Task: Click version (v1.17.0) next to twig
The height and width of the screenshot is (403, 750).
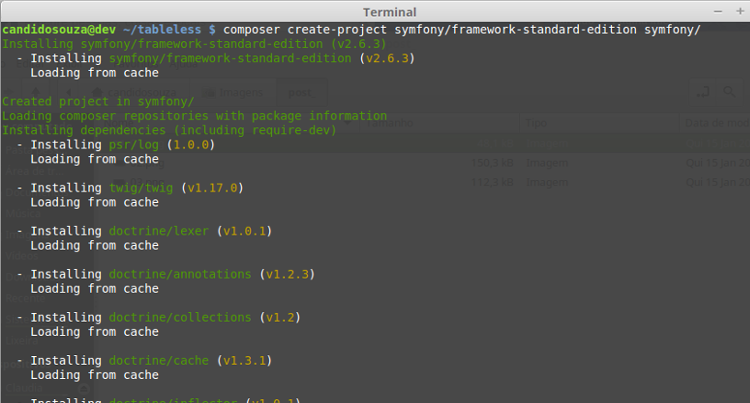Action: click(x=212, y=188)
